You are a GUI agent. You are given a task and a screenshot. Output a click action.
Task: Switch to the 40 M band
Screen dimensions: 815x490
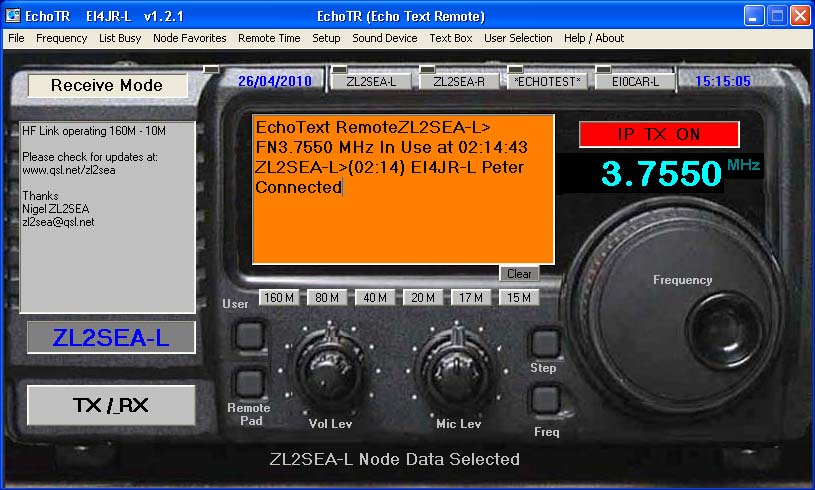click(375, 298)
